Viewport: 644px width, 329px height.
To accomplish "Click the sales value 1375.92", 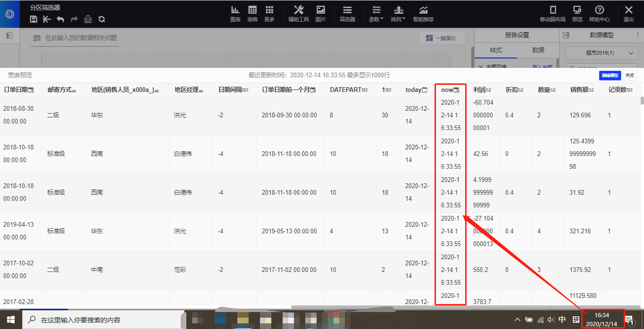I will pyautogui.click(x=580, y=270).
